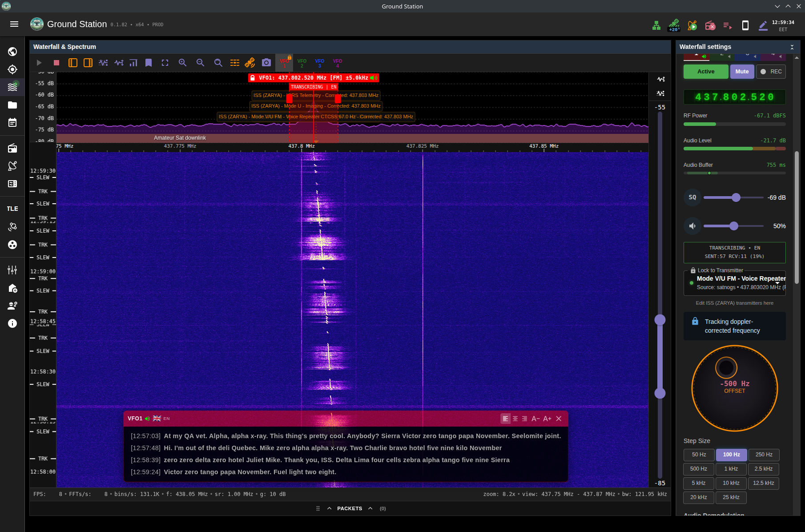This screenshot has width=805, height=532.
Task: Open the globe view from the left sidebar
Action: point(12,51)
